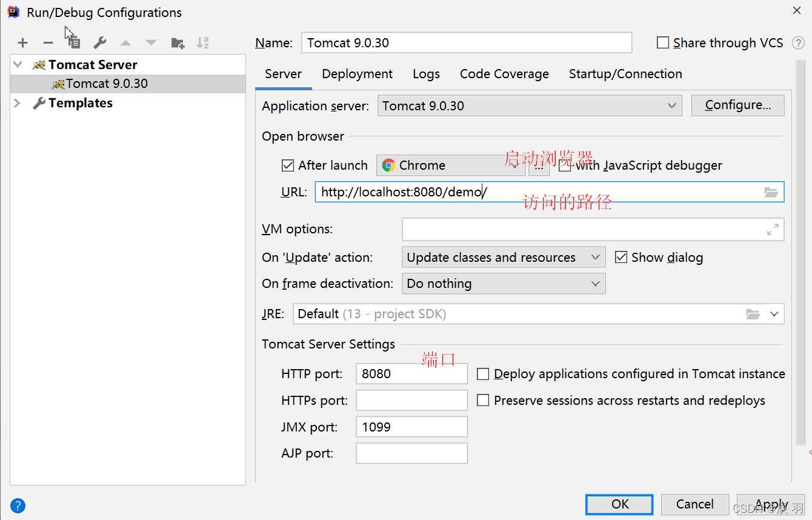Viewport: 812px width, 520px height.
Task: Add new configuration with plus icon
Action: tap(22, 43)
